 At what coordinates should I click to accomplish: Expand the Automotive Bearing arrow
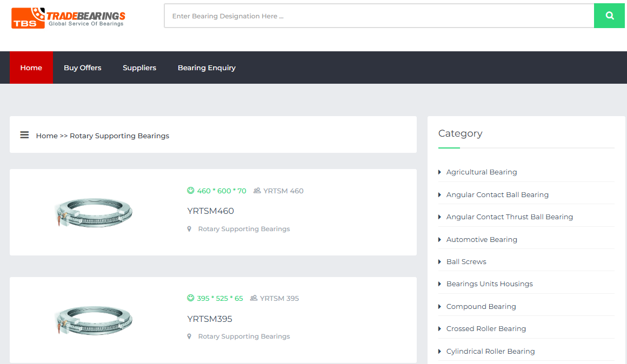pyautogui.click(x=439, y=239)
